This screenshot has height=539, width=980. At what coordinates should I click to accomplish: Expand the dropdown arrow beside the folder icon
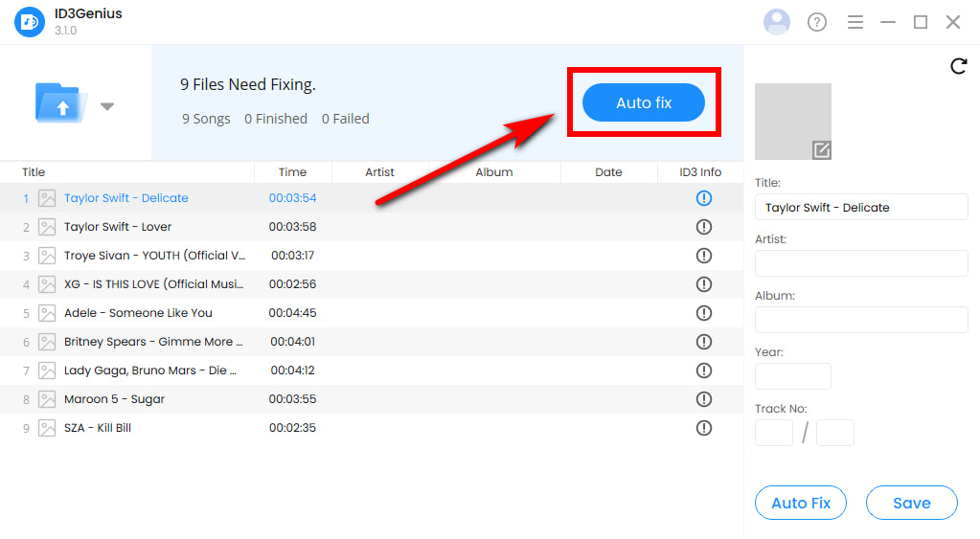(x=107, y=106)
